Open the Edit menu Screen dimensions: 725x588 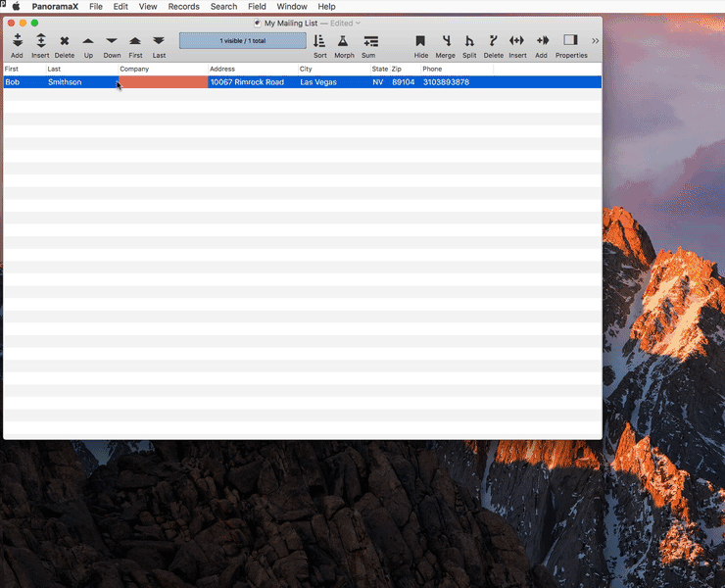[x=121, y=7]
